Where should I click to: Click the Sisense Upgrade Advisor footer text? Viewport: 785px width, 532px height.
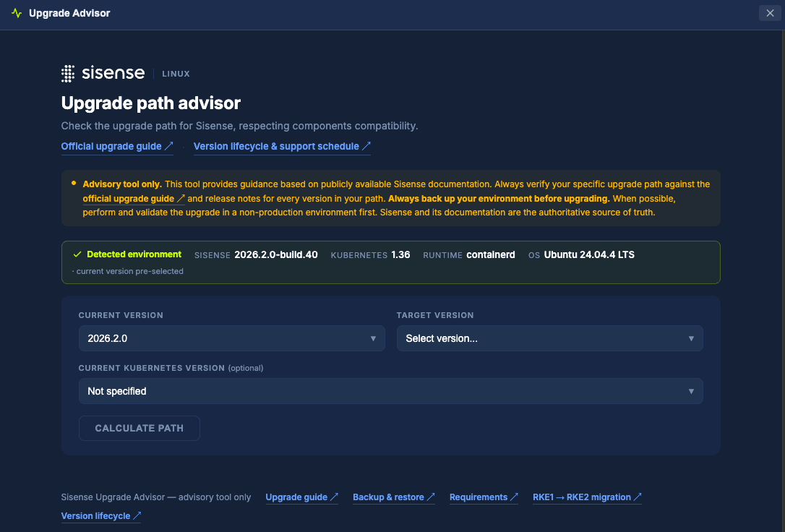(x=155, y=497)
